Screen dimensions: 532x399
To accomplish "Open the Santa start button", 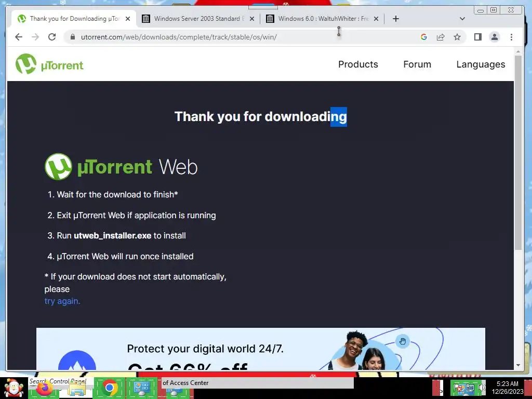I will click(x=14, y=388).
